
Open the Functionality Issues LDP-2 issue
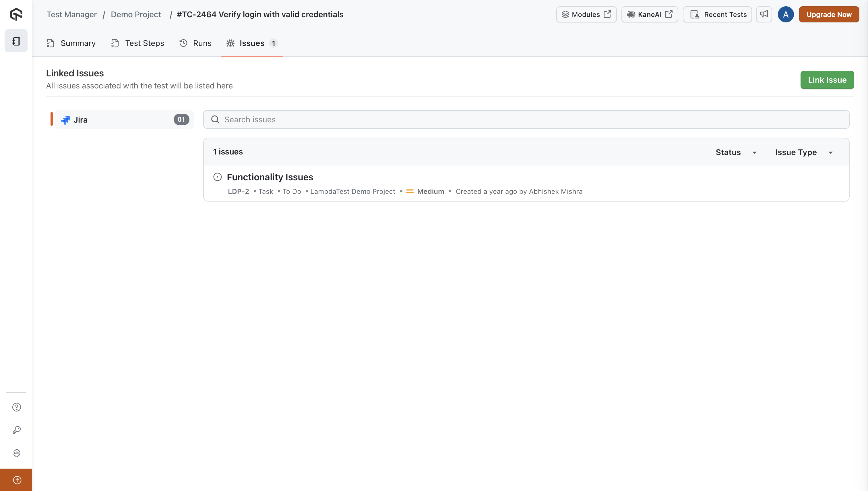point(270,177)
